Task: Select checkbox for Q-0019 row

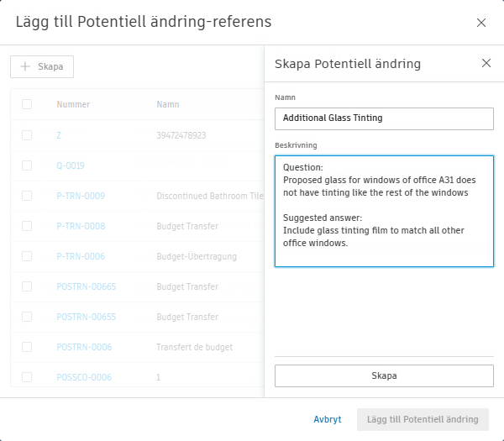Action: (27, 165)
